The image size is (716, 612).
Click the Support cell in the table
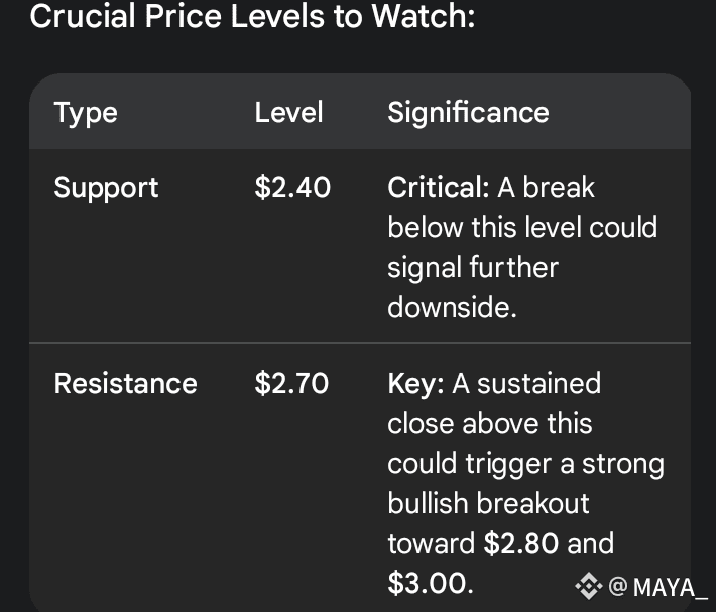tap(105, 187)
